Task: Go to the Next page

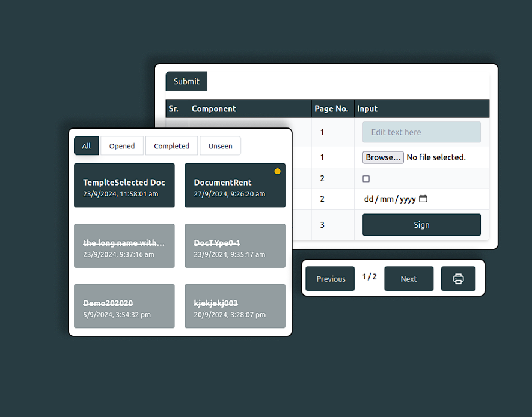Action: (409, 279)
